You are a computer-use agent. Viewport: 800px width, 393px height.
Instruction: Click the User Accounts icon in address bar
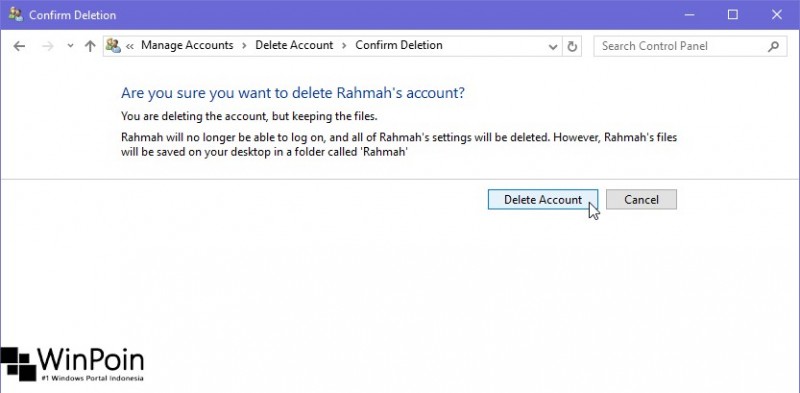[113, 46]
